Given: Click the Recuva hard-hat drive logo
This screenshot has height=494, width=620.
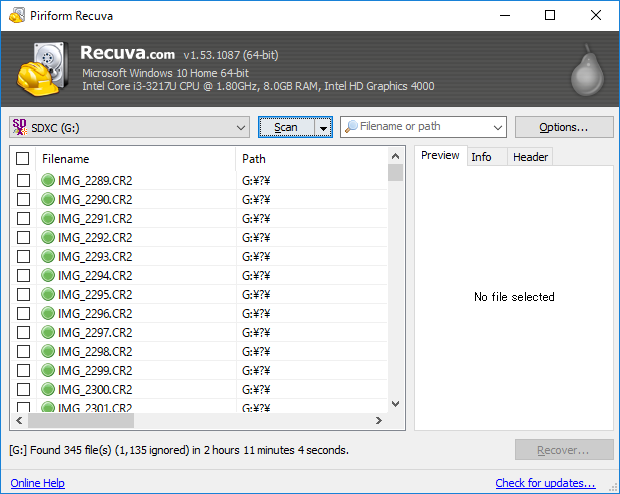Looking at the screenshot, I should pyautogui.click(x=41, y=69).
